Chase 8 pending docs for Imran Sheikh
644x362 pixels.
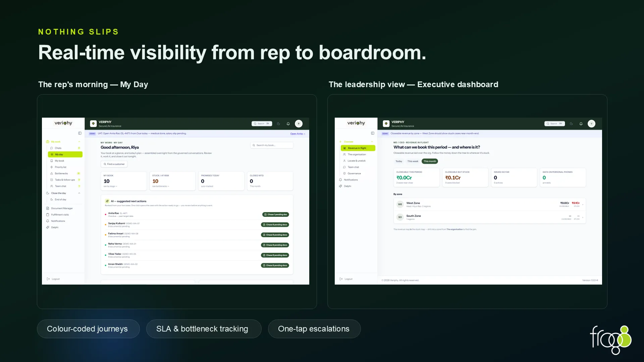275,265
